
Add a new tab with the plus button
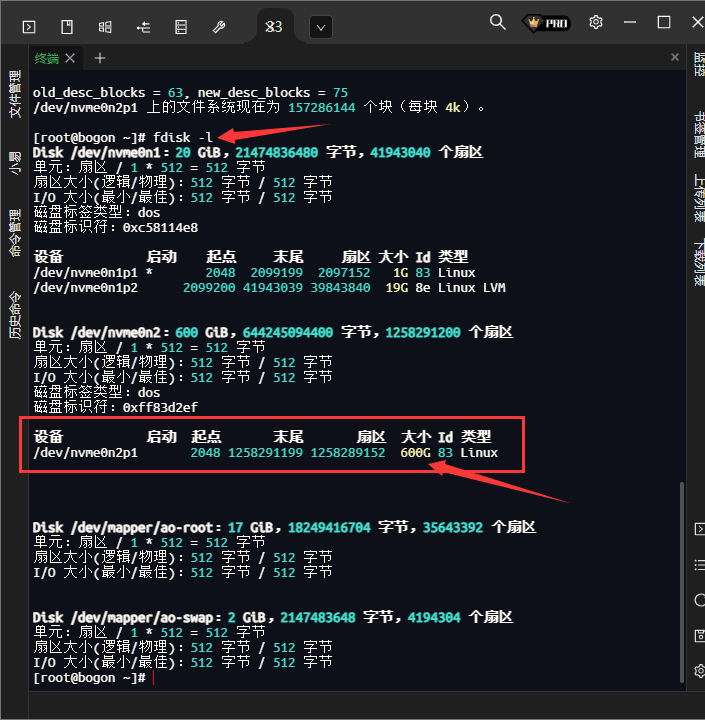tap(100, 58)
